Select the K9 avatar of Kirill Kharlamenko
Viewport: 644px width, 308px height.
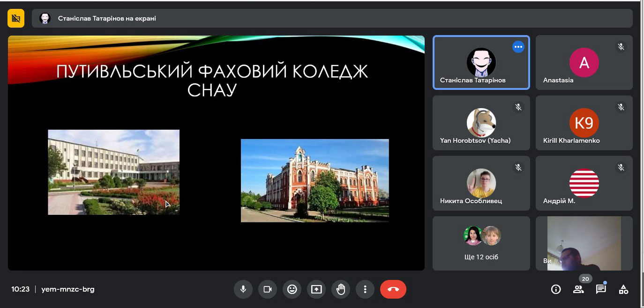pos(584,123)
